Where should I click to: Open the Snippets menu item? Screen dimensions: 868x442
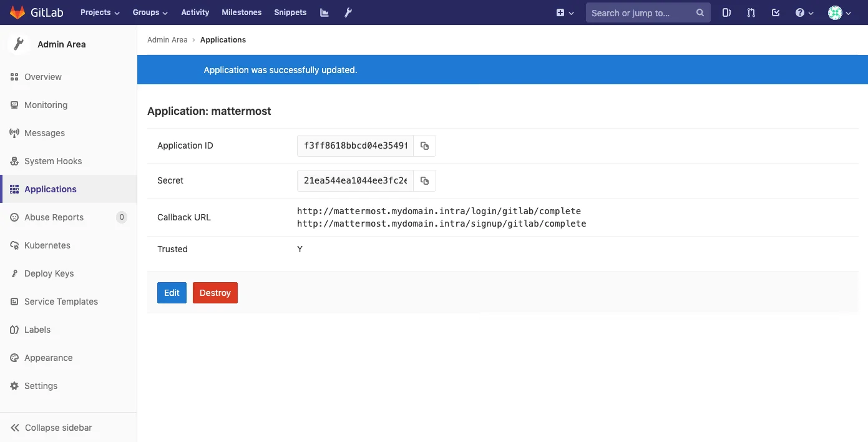pos(290,12)
